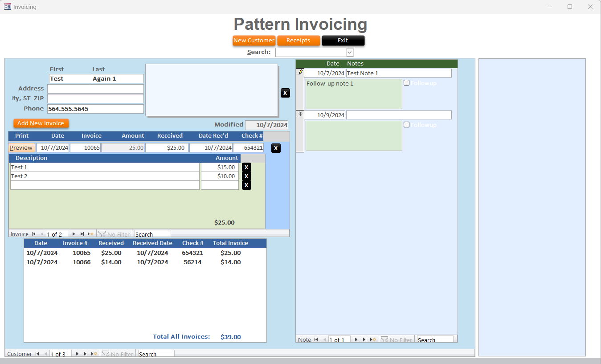Click the New Customer button
The width and height of the screenshot is (601, 364).
[254, 41]
